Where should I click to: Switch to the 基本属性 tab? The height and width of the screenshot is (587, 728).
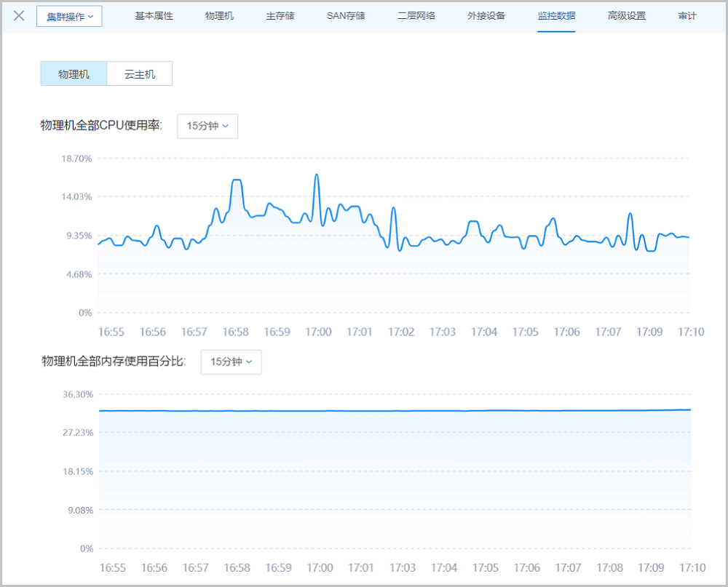pos(154,16)
